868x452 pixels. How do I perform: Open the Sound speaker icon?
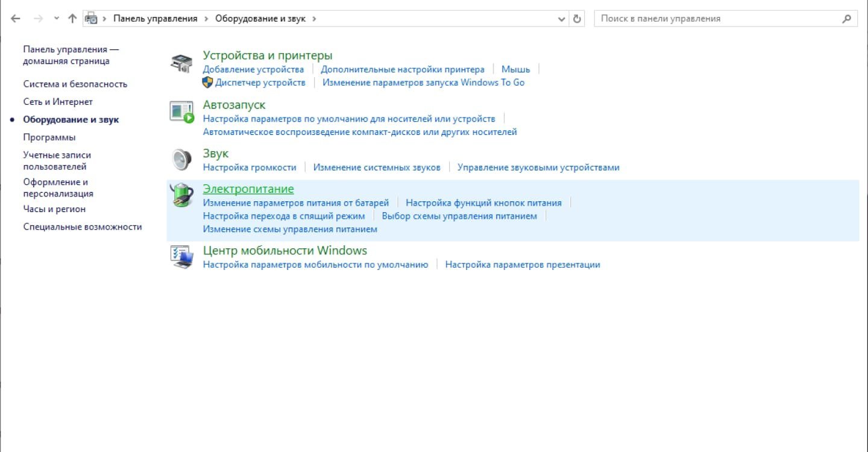(181, 160)
